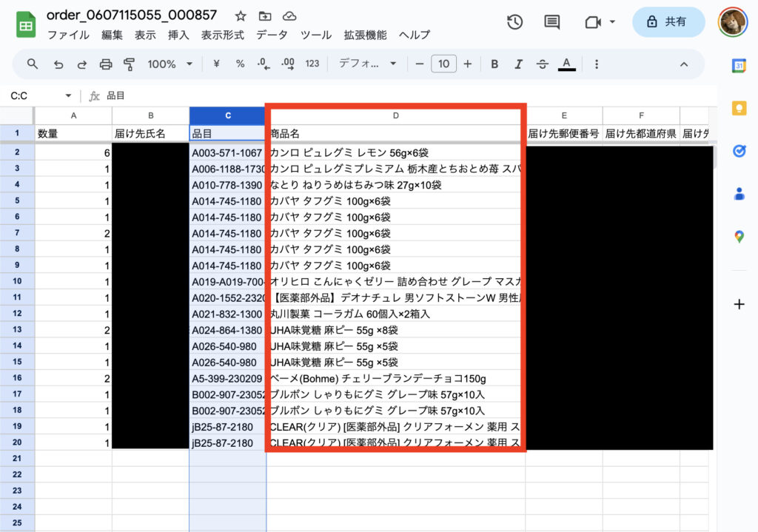Select column E header
Viewport: 758px width, 532px height.
[563, 115]
